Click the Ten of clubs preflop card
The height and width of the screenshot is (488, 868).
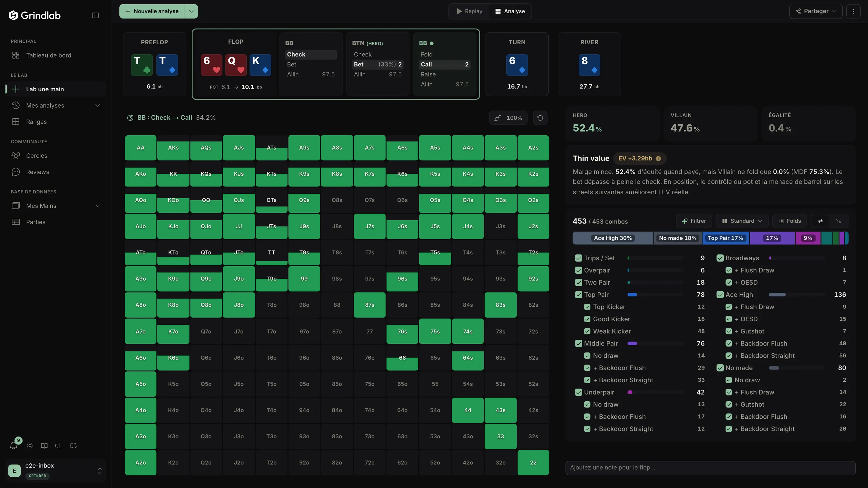tap(142, 65)
